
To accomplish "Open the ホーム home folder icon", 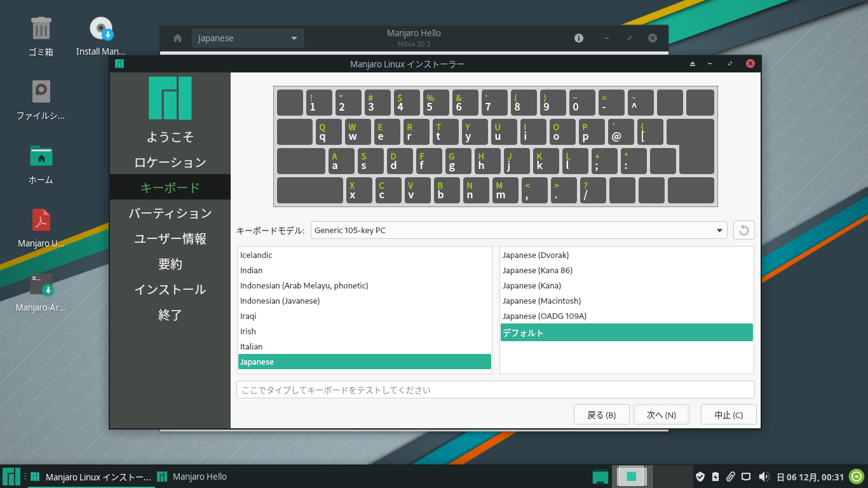I will click(x=41, y=156).
